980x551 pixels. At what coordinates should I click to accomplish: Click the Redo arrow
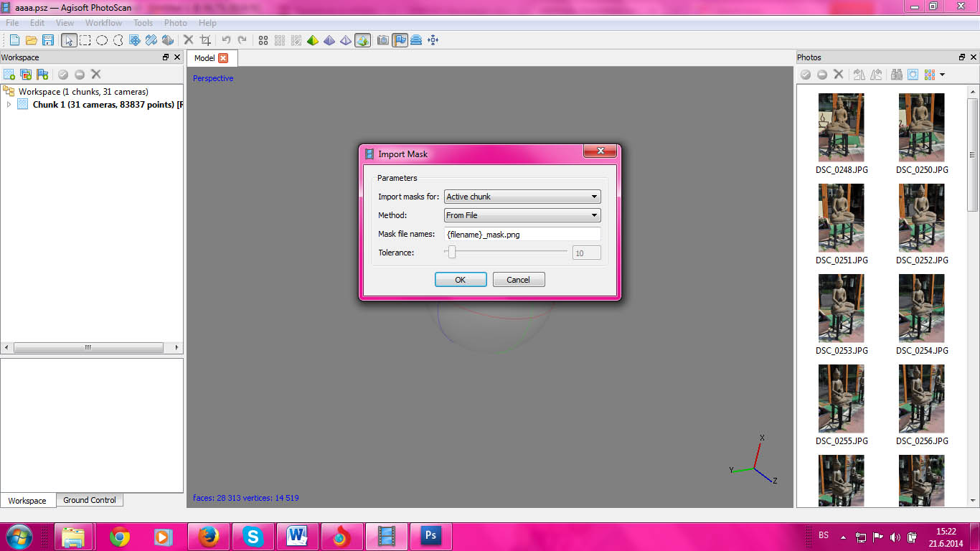click(x=242, y=40)
